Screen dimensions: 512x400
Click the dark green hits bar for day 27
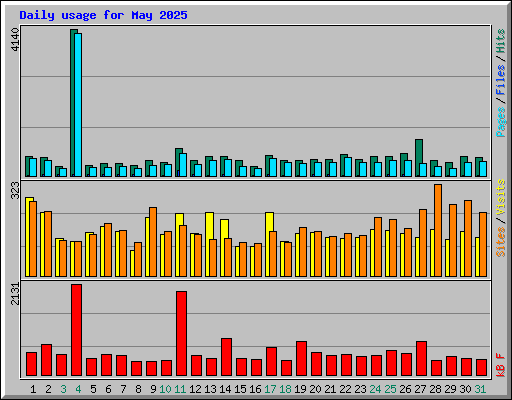coord(418,158)
